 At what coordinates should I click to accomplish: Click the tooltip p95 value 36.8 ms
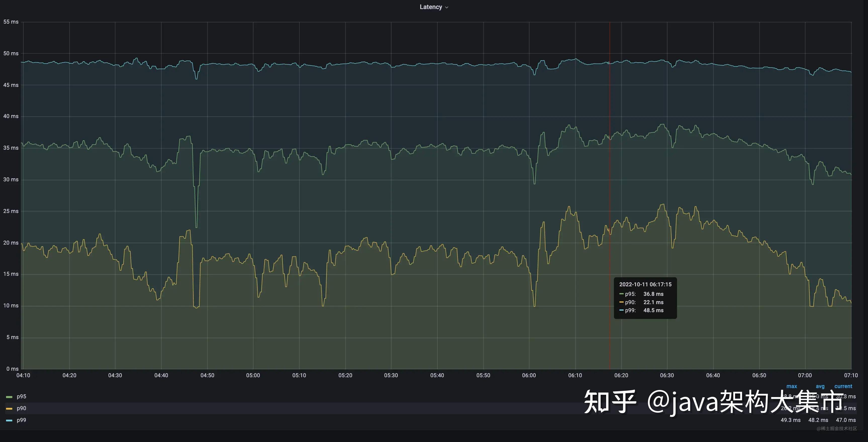click(653, 294)
